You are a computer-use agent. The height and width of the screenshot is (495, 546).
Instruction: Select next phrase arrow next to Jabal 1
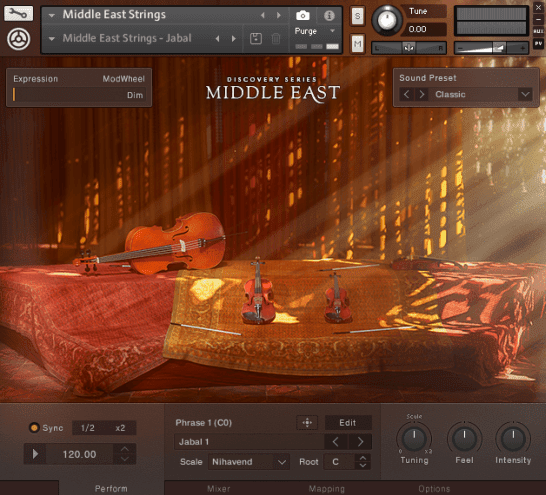[x=360, y=442]
